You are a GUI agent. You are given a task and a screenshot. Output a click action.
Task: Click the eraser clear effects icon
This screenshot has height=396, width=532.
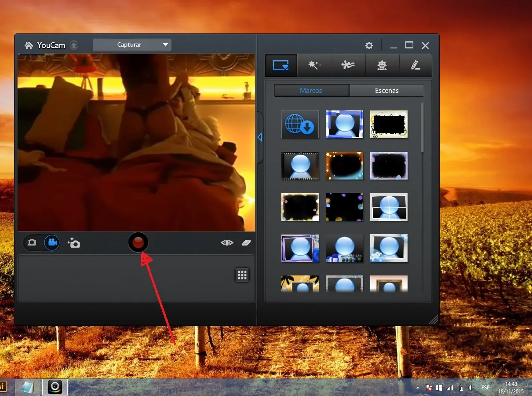click(246, 242)
